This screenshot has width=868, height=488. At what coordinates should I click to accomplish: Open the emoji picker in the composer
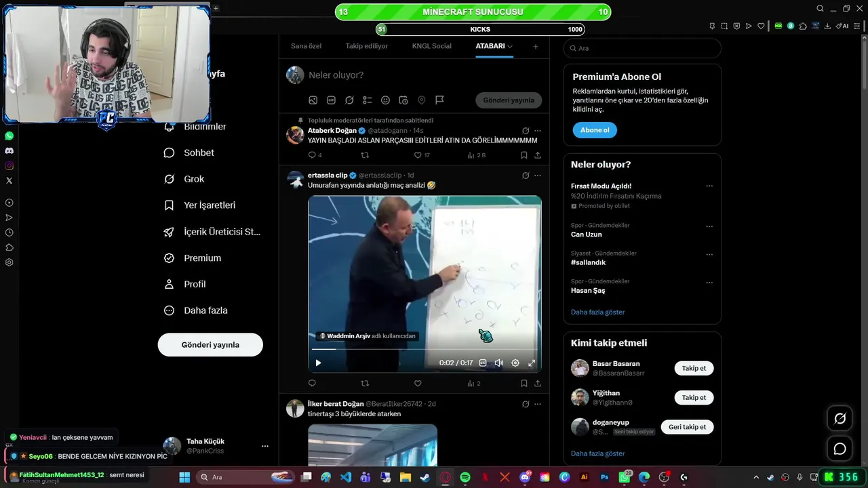click(x=385, y=100)
